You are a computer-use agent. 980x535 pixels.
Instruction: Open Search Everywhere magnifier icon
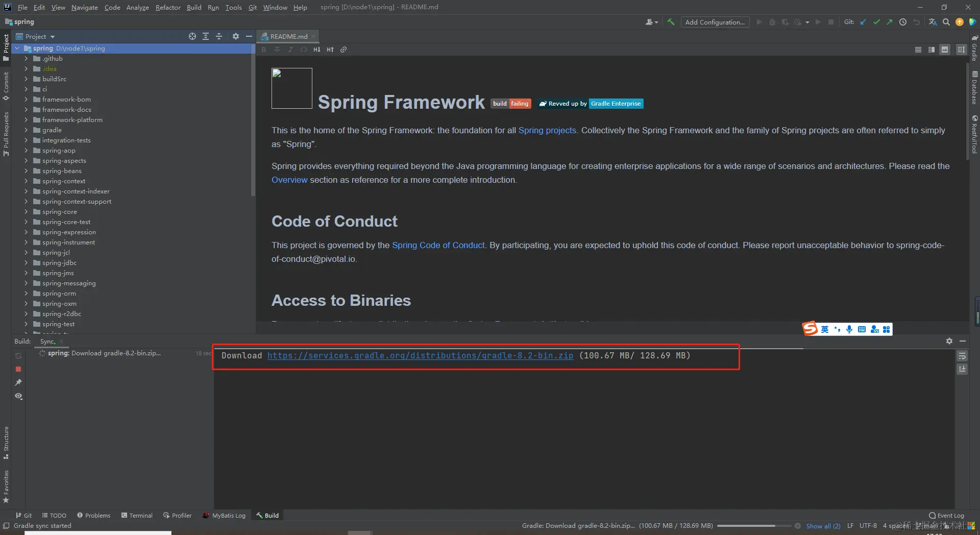tap(946, 22)
